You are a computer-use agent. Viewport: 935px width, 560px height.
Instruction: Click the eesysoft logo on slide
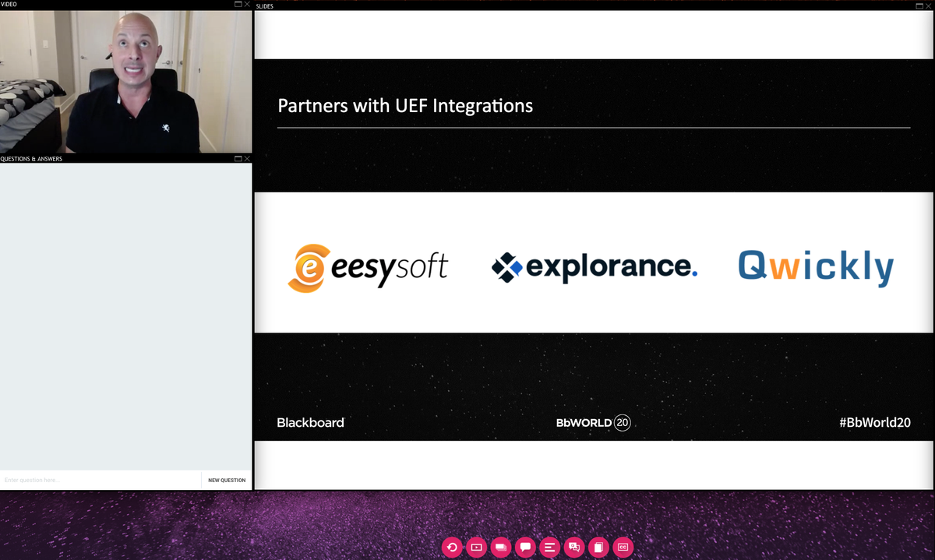click(368, 268)
